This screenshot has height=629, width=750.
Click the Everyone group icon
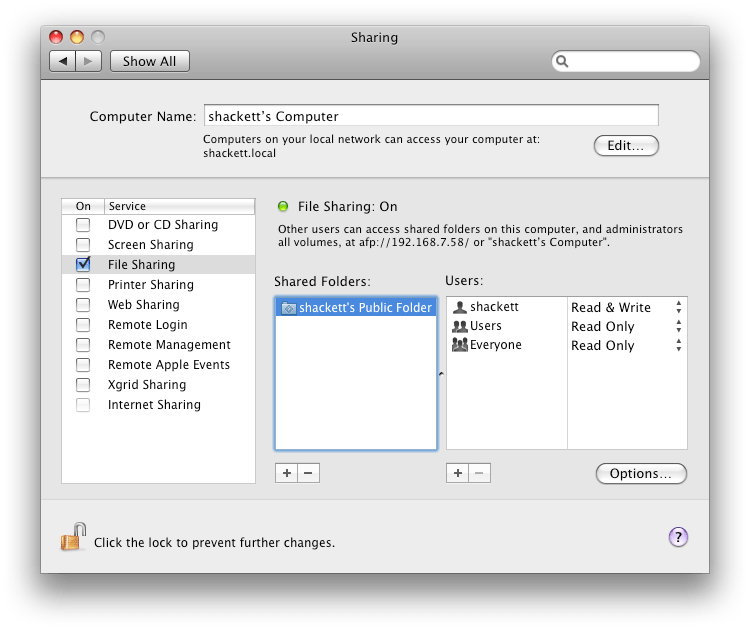[460, 345]
